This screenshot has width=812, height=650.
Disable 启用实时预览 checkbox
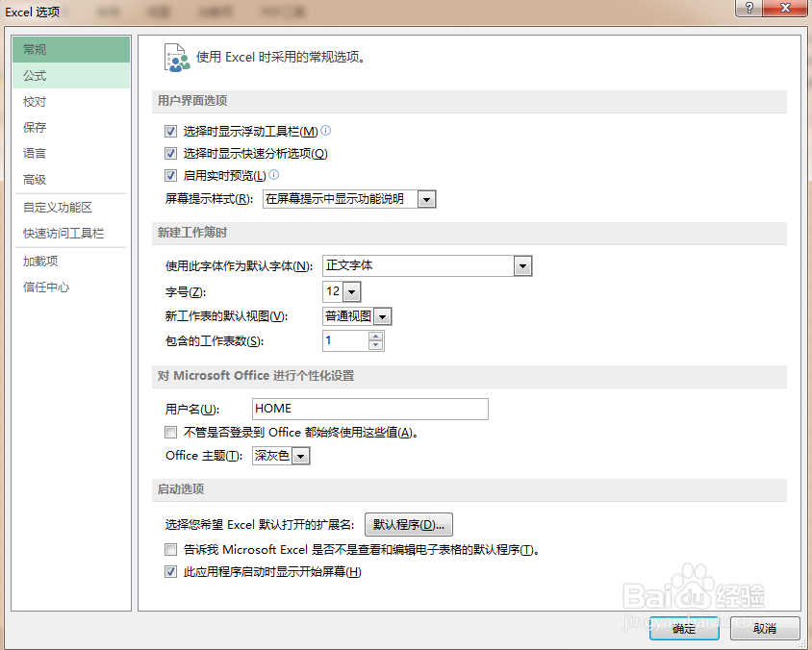pyautogui.click(x=170, y=175)
